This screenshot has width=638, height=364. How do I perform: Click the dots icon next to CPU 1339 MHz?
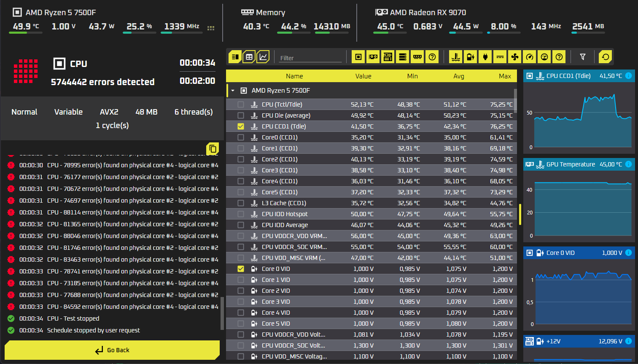click(x=211, y=28)
